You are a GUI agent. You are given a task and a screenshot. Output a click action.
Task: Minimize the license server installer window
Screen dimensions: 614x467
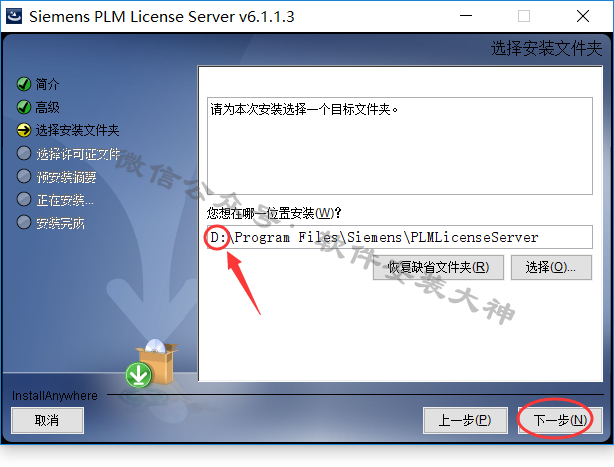click(466, 16)
